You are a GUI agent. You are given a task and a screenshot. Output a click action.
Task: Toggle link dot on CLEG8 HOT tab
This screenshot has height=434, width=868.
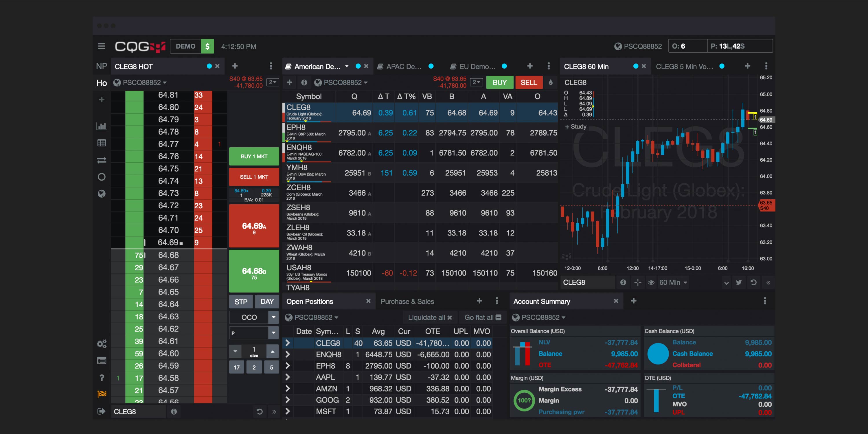209,66
